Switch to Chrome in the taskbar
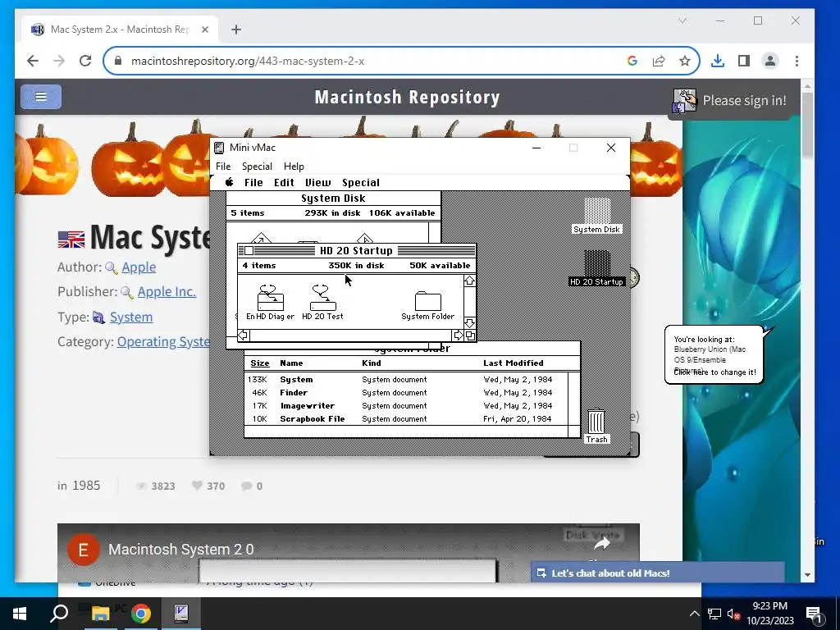The image size is (840, 630). tap(141, 614)
